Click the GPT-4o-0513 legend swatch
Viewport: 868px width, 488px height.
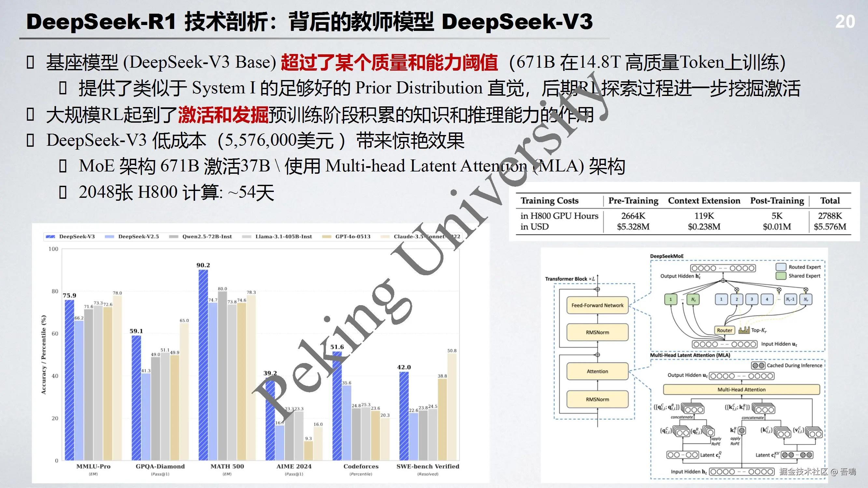tap(327, 237)
